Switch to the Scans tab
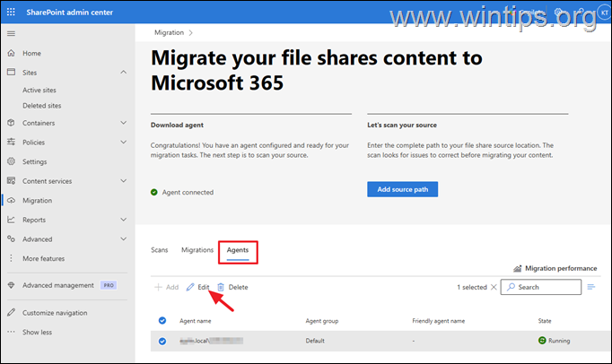 [x=159, y=250]
